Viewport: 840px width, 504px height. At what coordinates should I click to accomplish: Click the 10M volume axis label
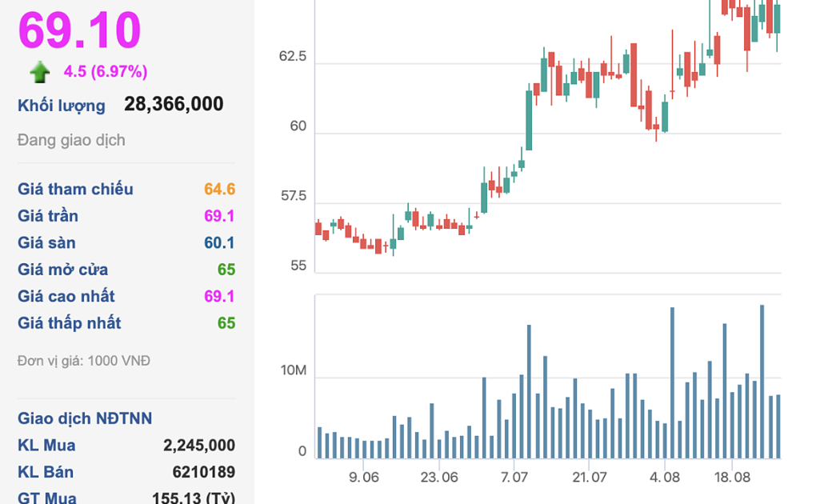(x=293, y=370)
